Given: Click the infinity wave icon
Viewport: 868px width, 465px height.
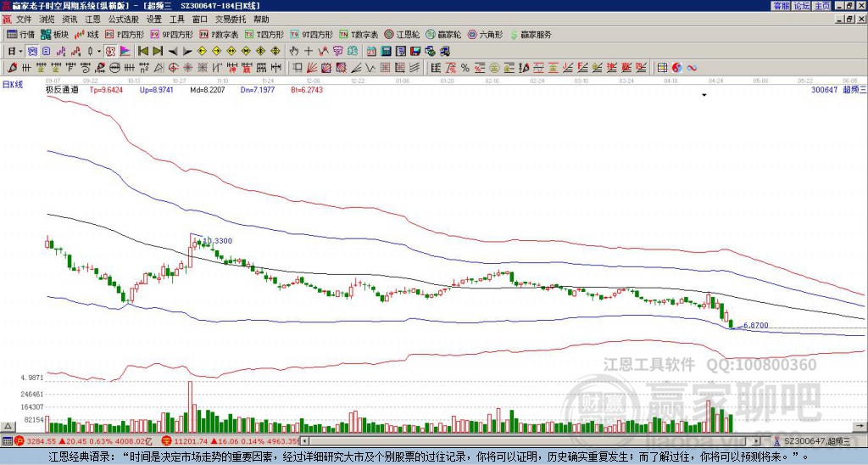Looking at the screenshot, I should point(692,68).
